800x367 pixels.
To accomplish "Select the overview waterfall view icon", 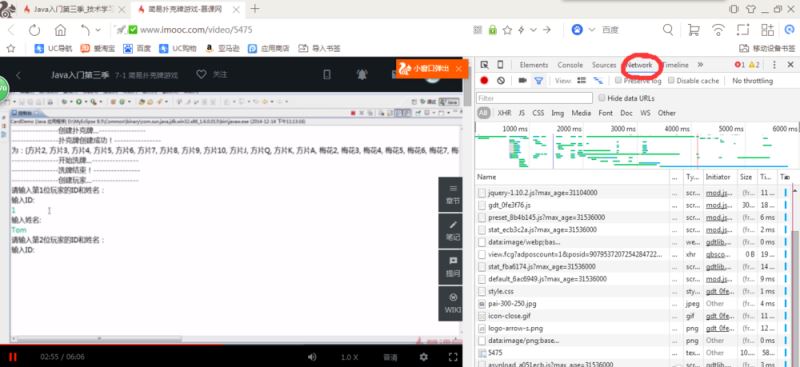I will (598, 81).
